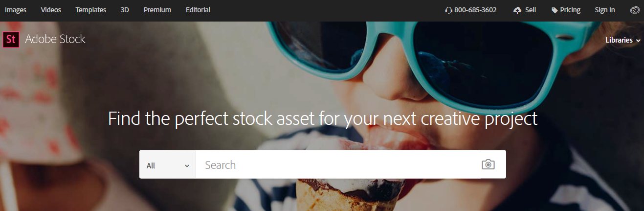
Task: Go to the Editorial section
Action: tap(198, 10)
